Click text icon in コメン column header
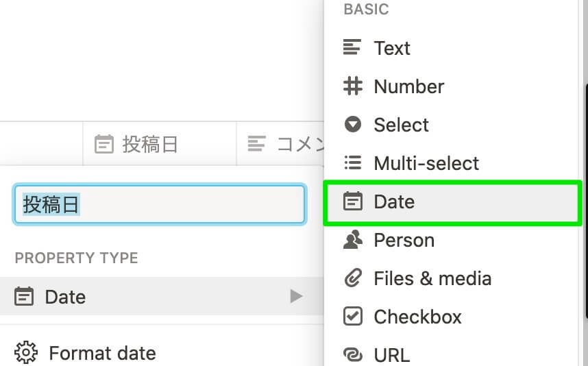This screenshot has width=588, height=366. (257, 144)
